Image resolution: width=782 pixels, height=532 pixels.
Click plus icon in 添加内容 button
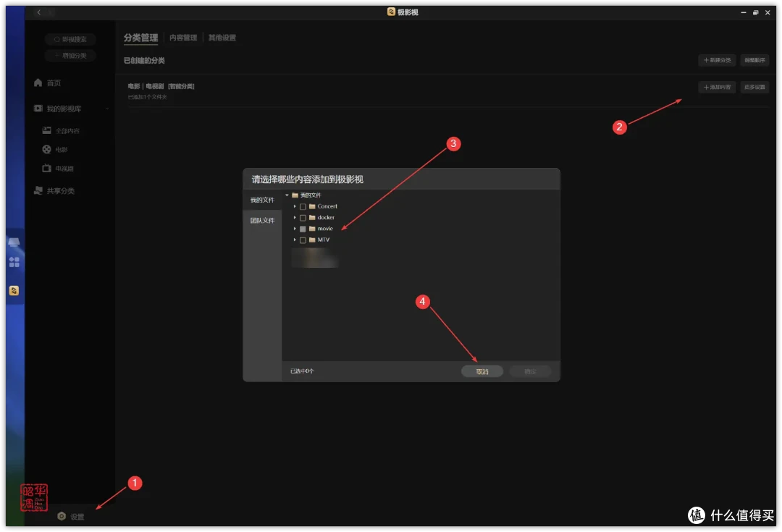(706, 87)
